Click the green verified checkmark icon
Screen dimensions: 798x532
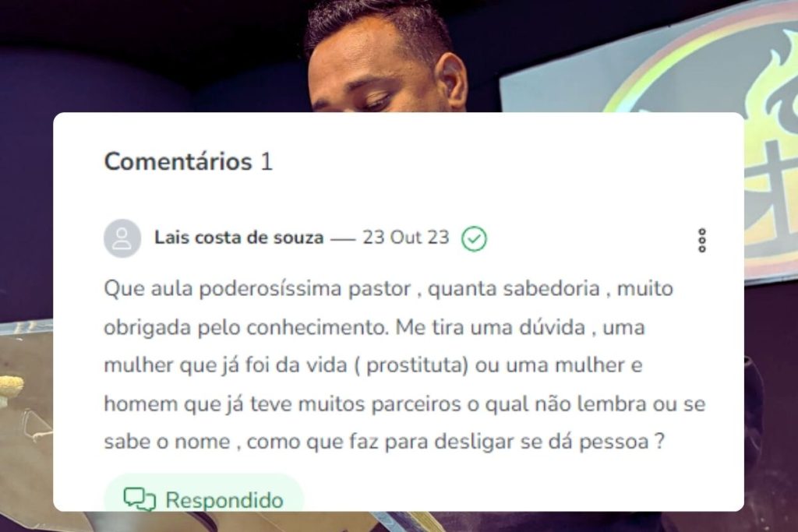pyautogui.click(x=474, y=238)
